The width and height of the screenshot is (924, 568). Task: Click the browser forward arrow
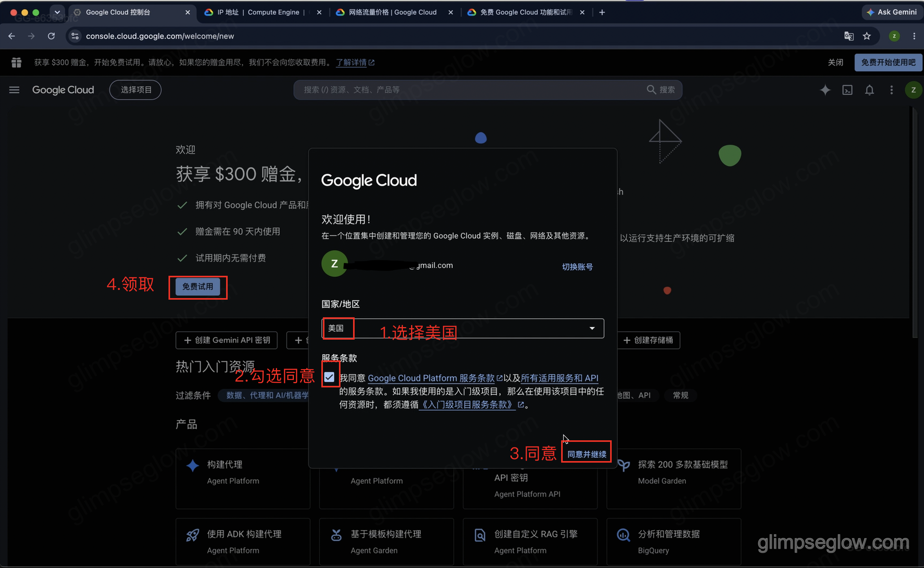click(x=31, y=36)
